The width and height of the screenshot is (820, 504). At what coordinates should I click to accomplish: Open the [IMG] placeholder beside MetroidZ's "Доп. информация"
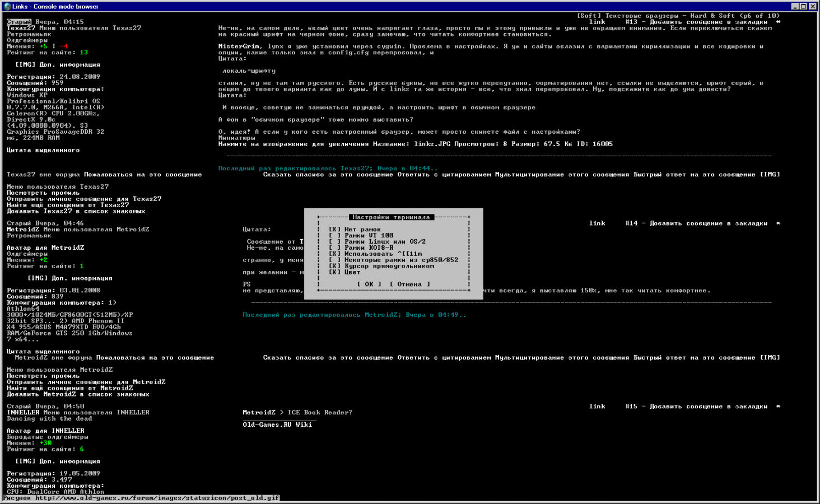[x=38, y=278]
